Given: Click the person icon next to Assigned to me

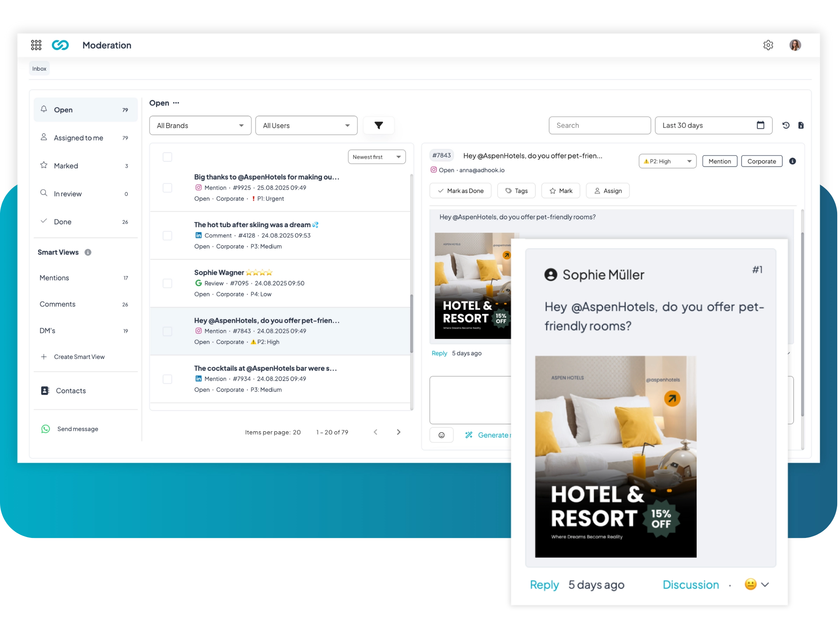Looking at the screenshot, I should coord(44,138).
